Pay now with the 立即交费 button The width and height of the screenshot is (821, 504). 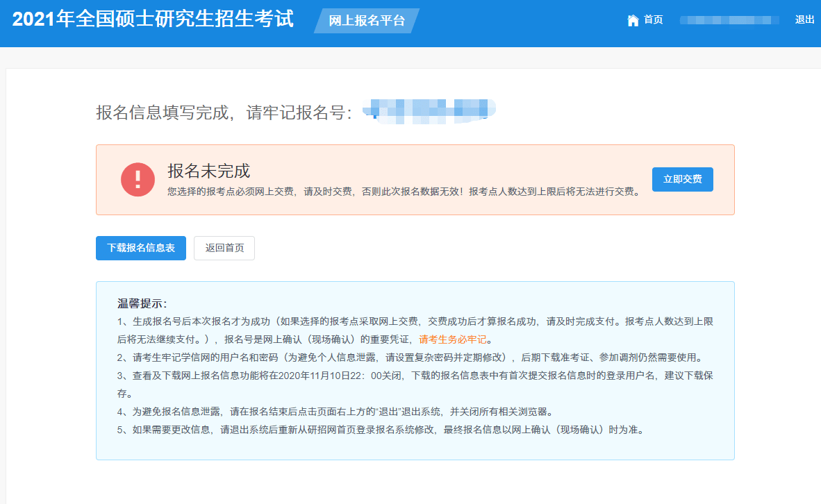click(x=682, y=179)
